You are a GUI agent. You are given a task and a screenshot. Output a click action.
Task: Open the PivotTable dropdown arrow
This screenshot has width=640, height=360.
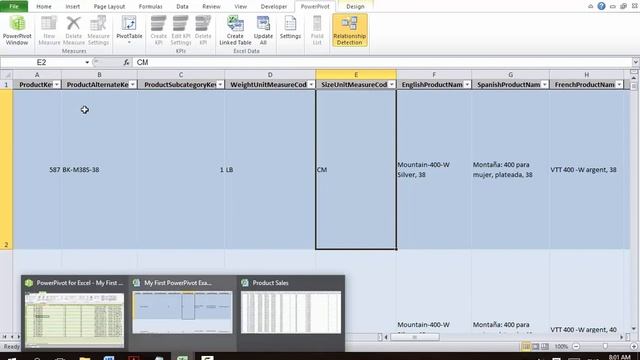pyautogui.click(x=129, y=42)
